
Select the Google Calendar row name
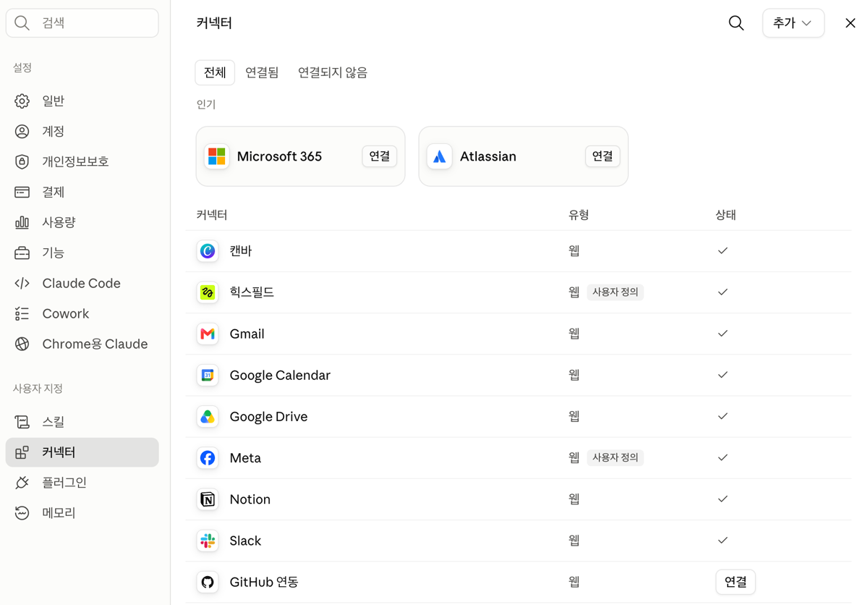(280, 376)
